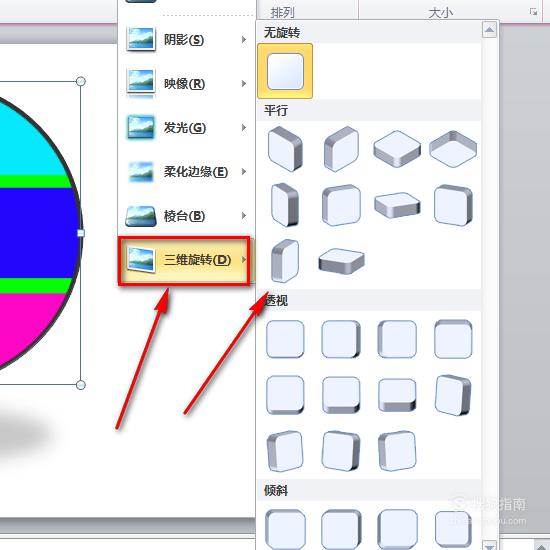Screen dimensions: 550x550
Task: Apply Off Axis 2 Left preset ending 平行 second row
Action: (x=453, y=205)
